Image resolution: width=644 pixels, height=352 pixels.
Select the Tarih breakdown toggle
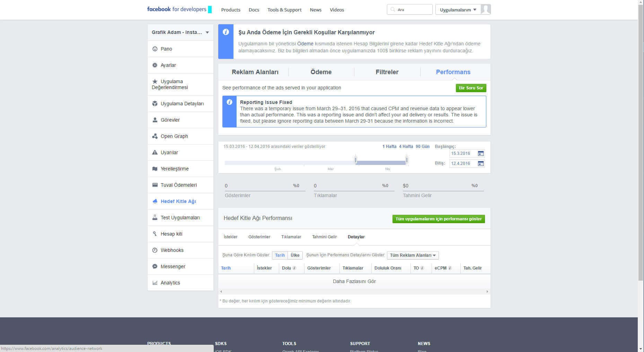tap(280, 255)
